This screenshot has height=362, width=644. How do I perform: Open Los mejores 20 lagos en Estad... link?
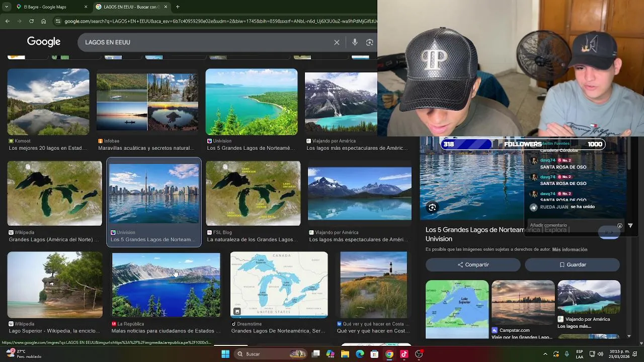48,148
